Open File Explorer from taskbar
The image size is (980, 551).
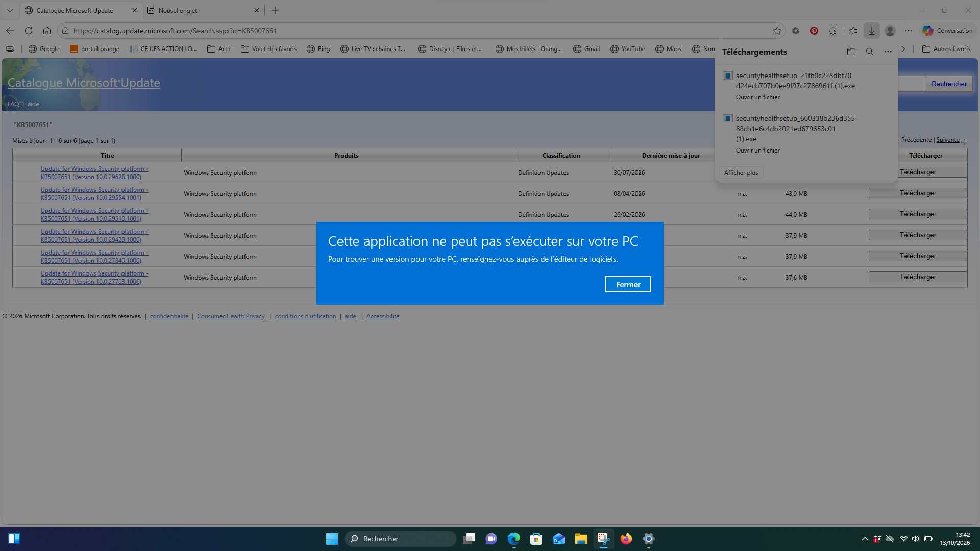coord(581,539)
